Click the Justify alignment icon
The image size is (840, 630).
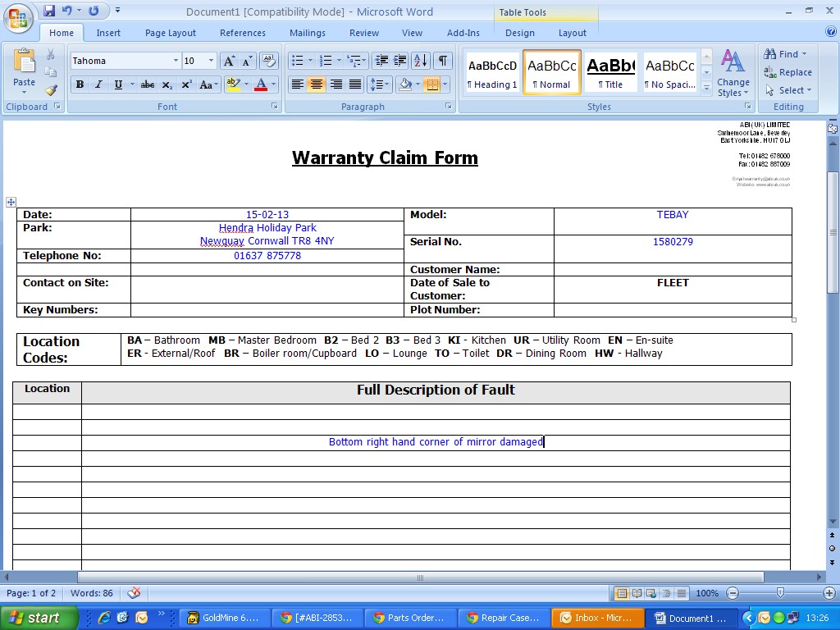[x=355, y=84]
